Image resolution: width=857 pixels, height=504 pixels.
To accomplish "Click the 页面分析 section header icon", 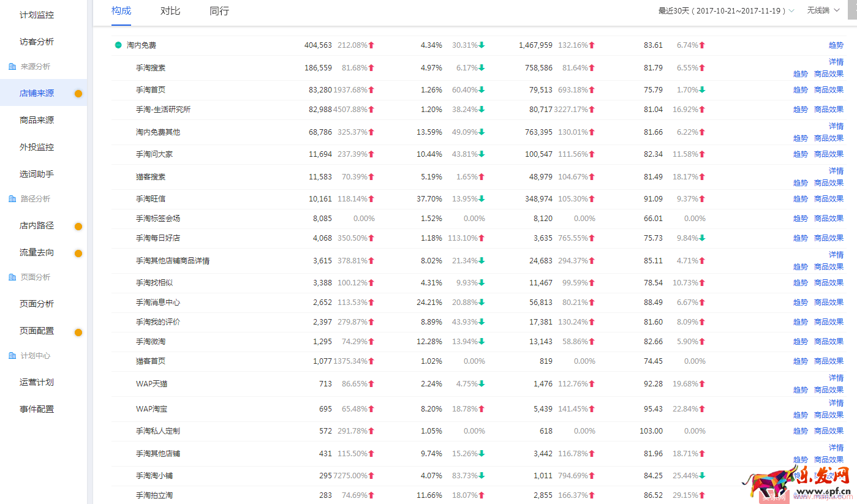I will [x=12, y=277].
